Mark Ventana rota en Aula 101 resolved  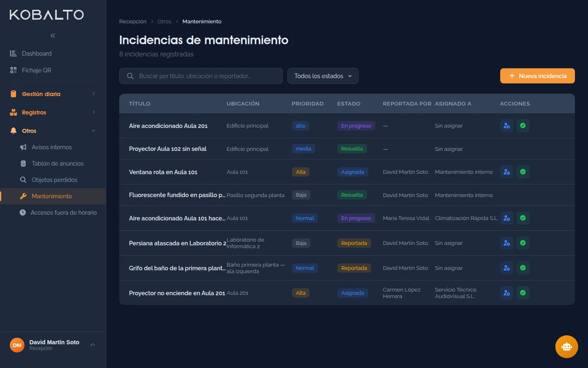click(x=523, y=172)
